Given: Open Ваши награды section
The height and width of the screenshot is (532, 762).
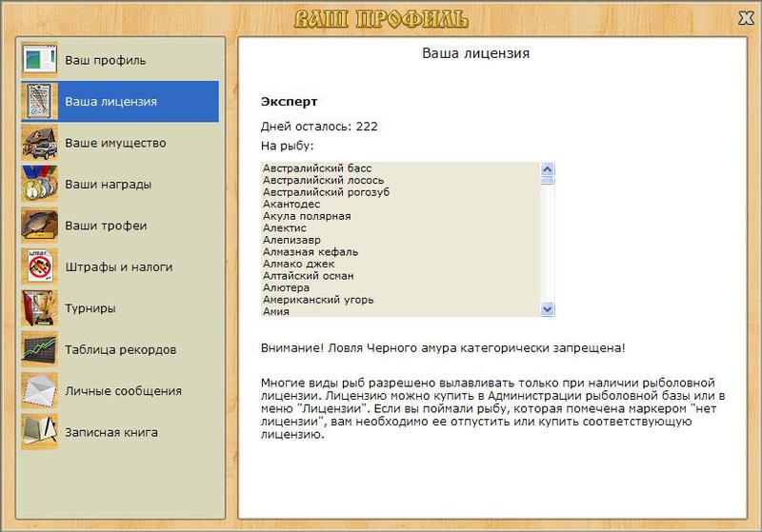Looking at the screenshot, I should tap(120, 184).
